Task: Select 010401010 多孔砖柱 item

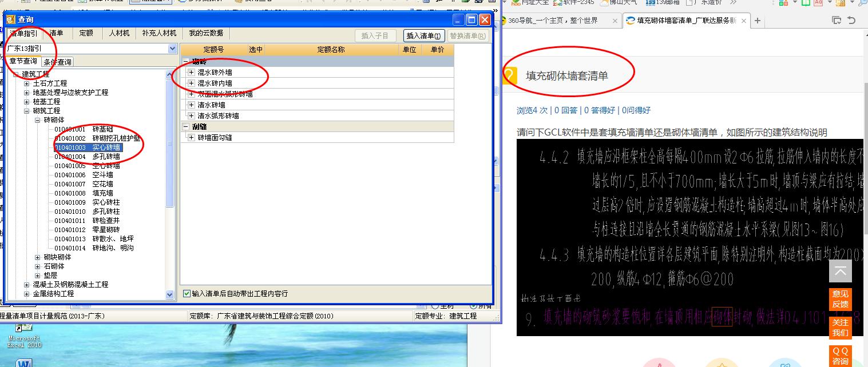Action: coord(87,212)
